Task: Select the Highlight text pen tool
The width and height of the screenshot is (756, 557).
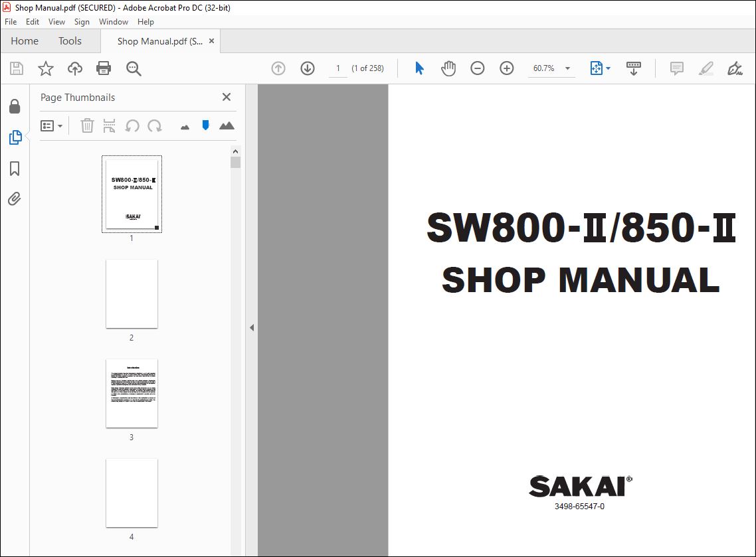Action: 706,68
